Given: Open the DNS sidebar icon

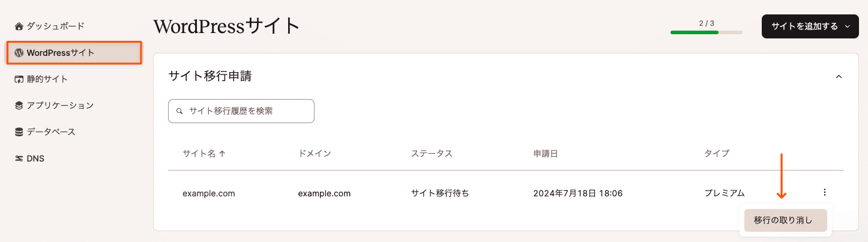Looking at the screenshot, I should click(19, 159).
